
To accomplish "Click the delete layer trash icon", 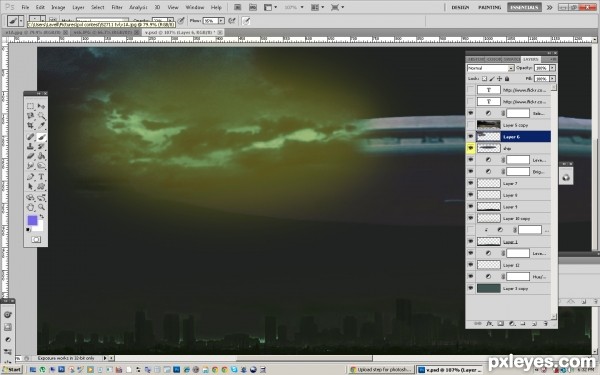I will tap(545, 324).
